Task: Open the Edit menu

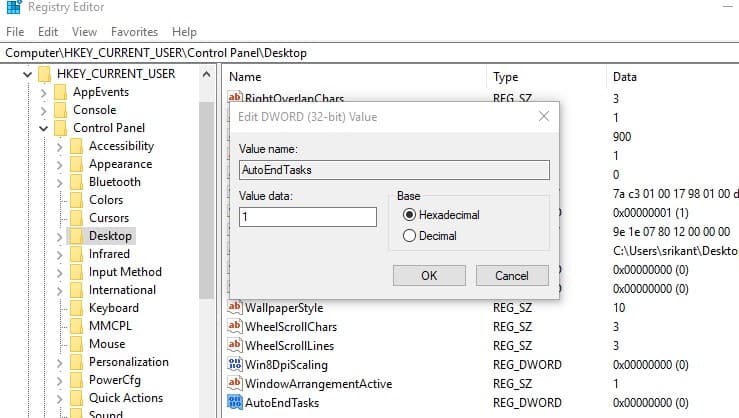Action: [x=47, y=32]
